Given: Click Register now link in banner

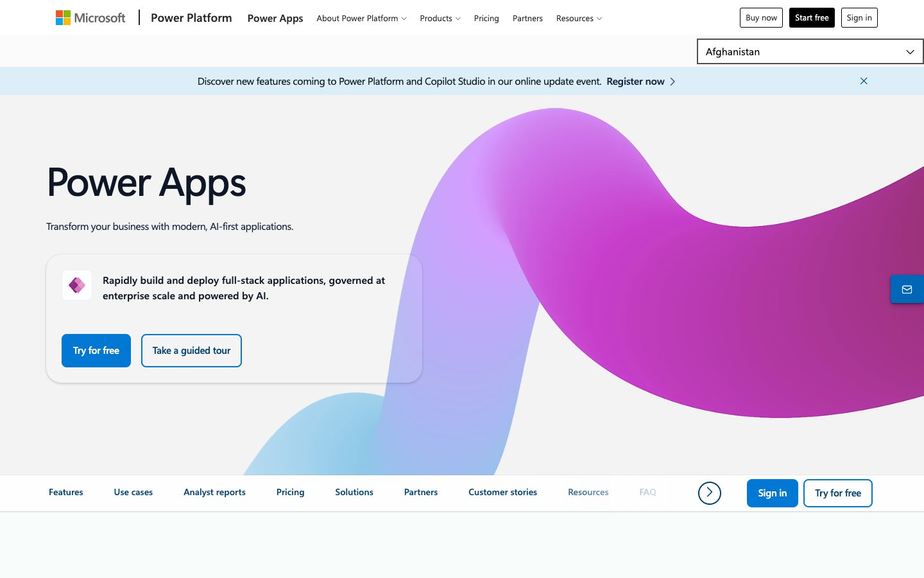Looking at the screenshot, I should tap(635, 82).
